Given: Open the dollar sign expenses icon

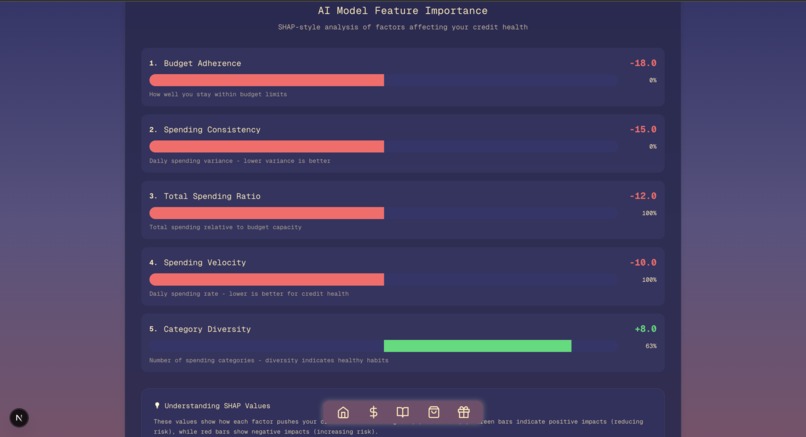Looking at the screenshot, I should coord(374,412).
